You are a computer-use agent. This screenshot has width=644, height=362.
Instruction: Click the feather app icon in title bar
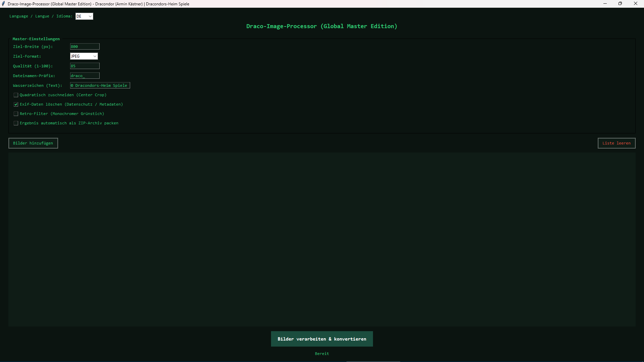(3, 4)
